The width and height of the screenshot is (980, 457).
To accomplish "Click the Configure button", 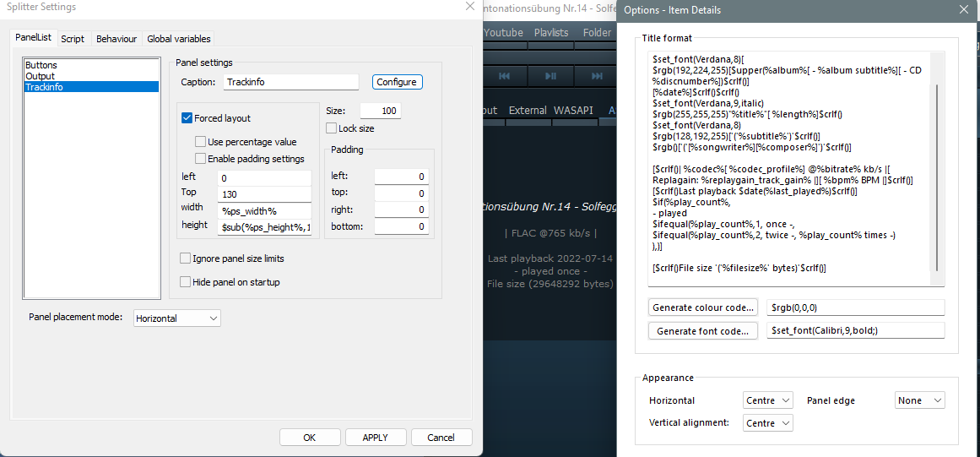I will pyautogui.click(x=397, y=82).
